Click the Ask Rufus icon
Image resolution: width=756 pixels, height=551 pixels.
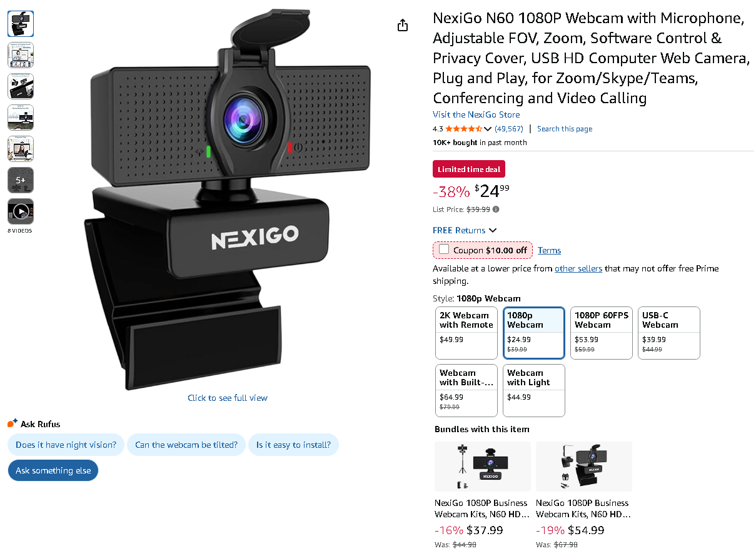pyautogui.click(x=13, y=423)
